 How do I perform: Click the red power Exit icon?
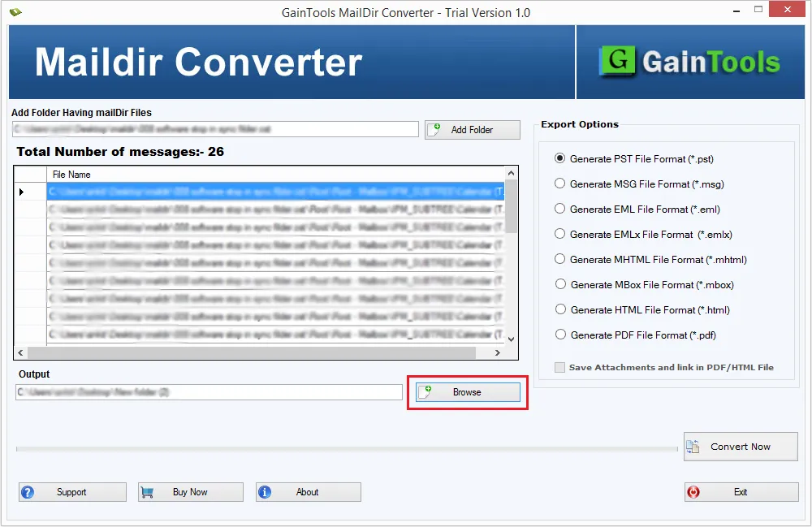(693, 492)
